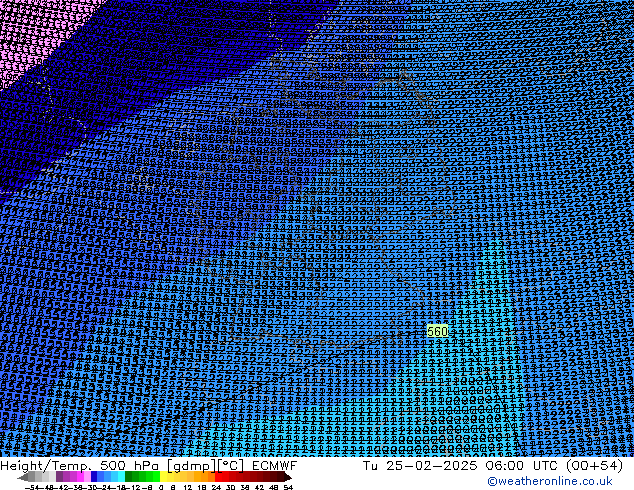Click the [gdmp] unit label in the title
The height and width of the screenshot is (490, 634).
tap(191, 466)
